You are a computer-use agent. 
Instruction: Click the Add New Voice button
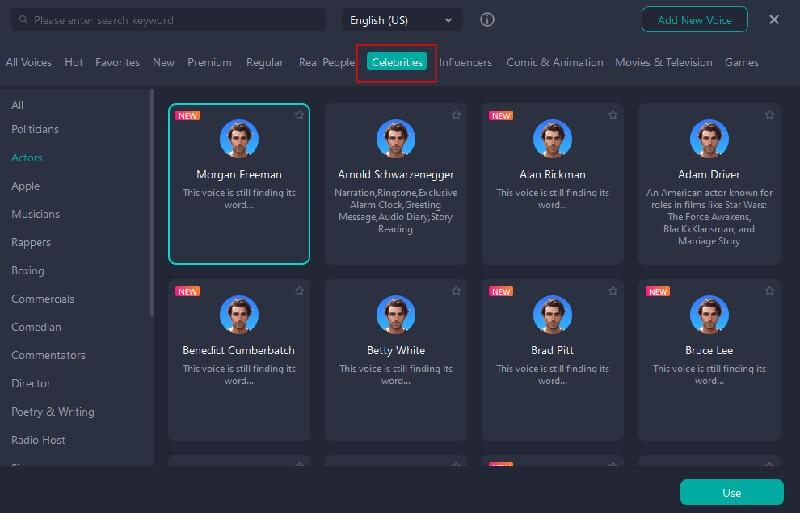tap(694, 20)
